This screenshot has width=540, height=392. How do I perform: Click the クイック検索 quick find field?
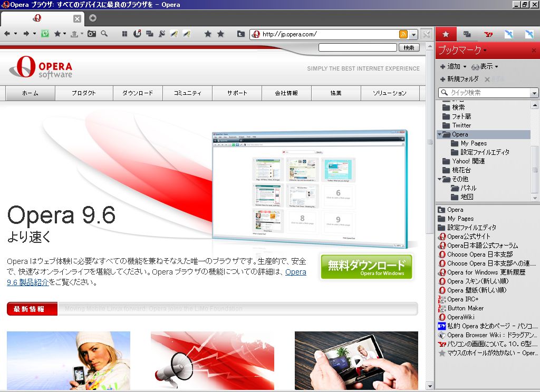tap(484, 93)
